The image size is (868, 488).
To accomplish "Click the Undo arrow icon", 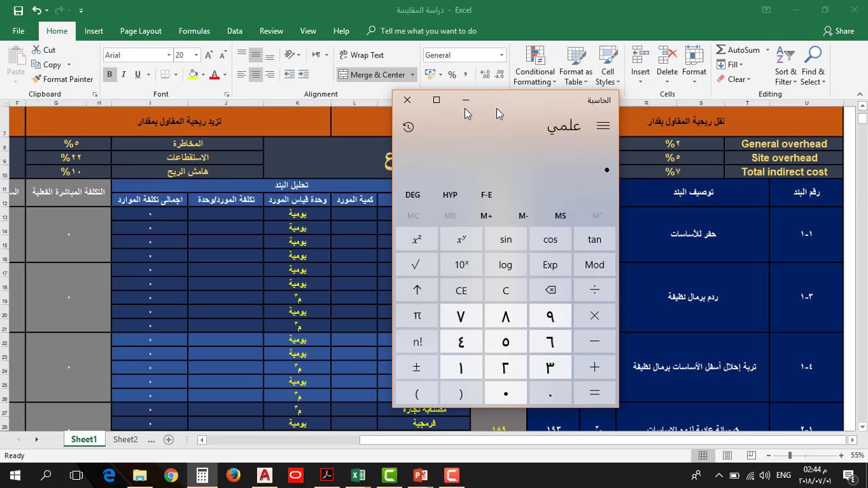I will coord(37,11).
